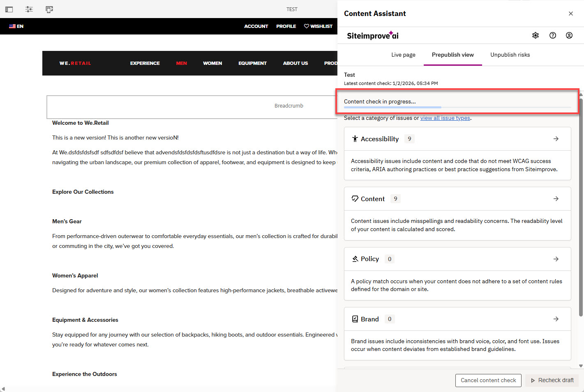
Task: Click the content check progress bar
Action: point(457,107)
